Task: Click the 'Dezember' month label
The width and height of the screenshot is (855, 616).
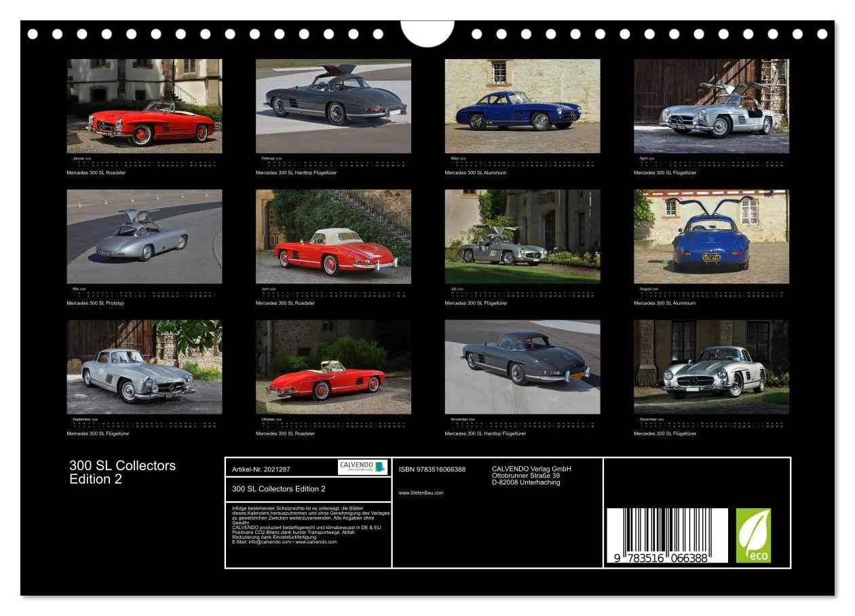Action: (649, 419)
